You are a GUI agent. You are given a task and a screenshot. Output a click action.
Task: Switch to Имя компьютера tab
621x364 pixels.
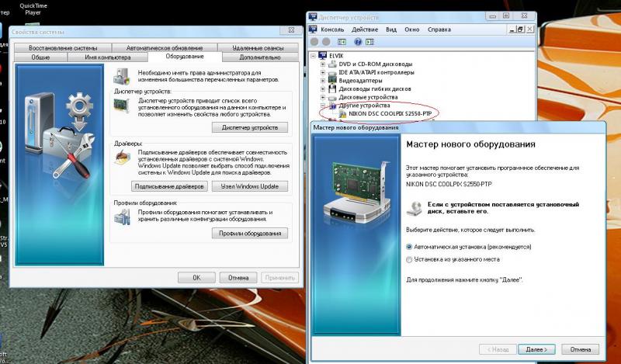[x=107, y=57]
